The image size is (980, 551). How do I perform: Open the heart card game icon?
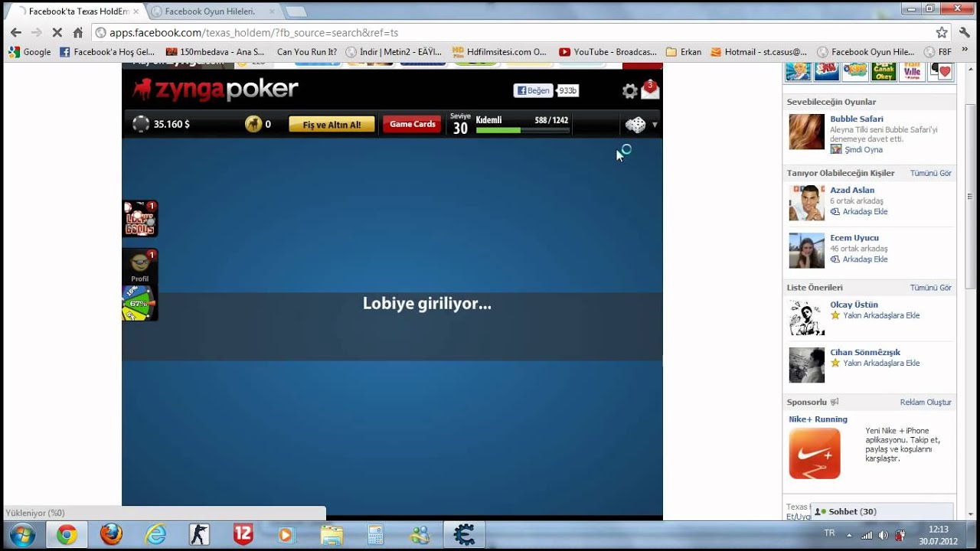(940, 71)
